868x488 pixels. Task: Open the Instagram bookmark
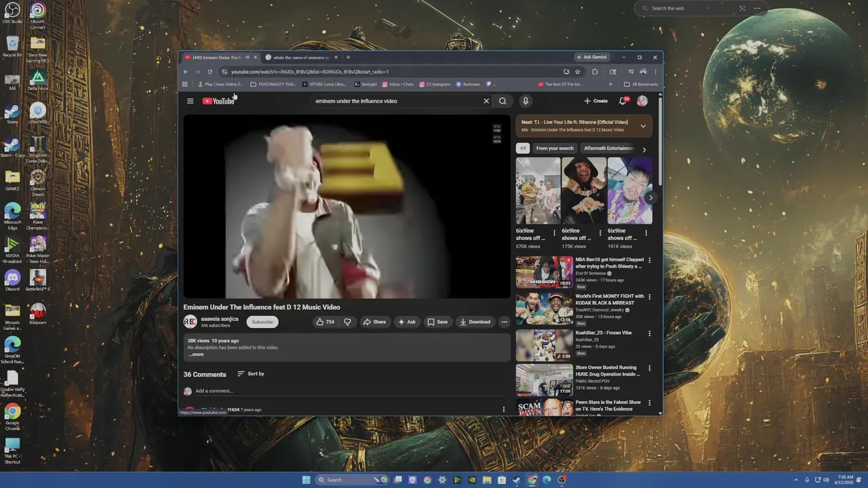point(435,85)
